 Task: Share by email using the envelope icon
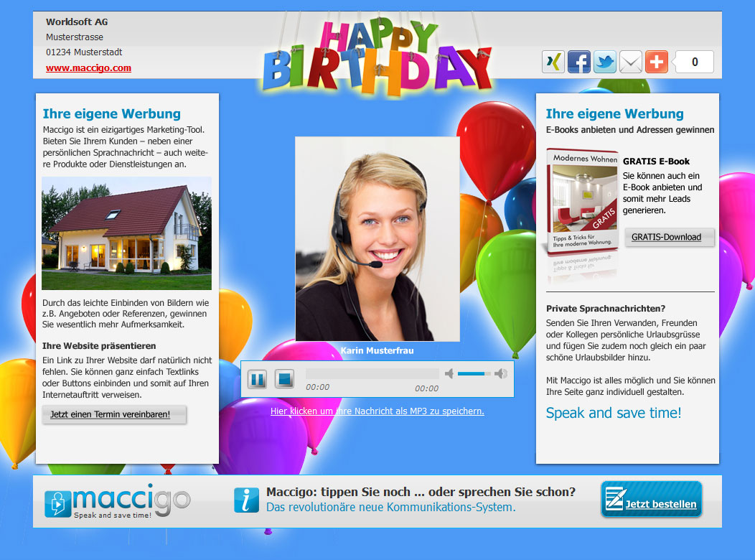tap(631, 62)
